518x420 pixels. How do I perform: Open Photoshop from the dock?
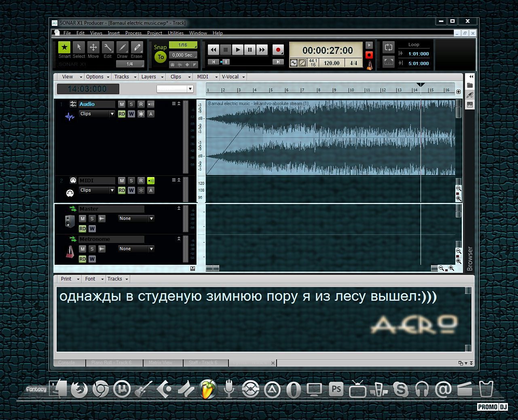coord(336,389)
